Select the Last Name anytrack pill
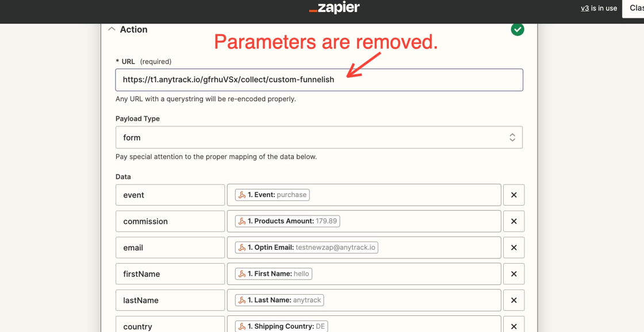Image resolution: width=644 pixels, height=332 pixels. (x=279, y=300)
